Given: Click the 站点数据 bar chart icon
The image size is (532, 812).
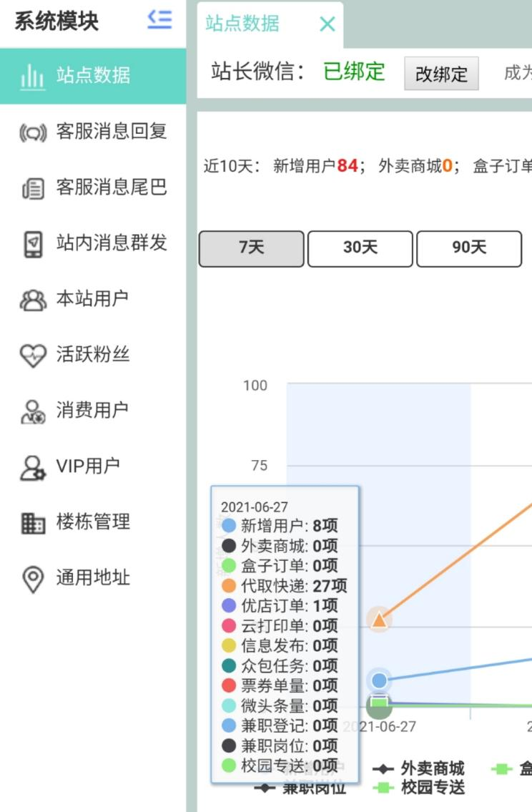Looking at the screenshot, I should pyautogui.click(x=32, y=76).
